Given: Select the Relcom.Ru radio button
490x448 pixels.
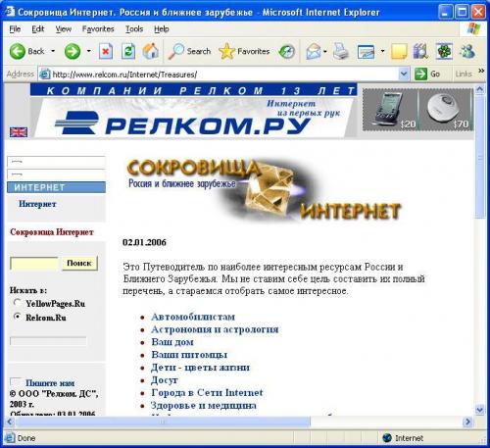Looking at the screenshot, I should pyautogui.click(x=18, y=317).
